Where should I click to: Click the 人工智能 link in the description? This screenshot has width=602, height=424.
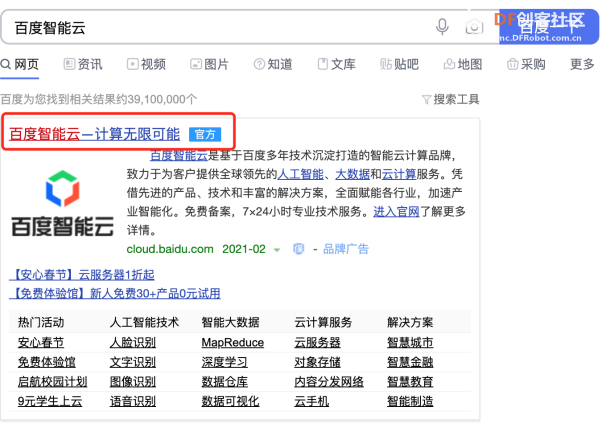tap(300, 174)
